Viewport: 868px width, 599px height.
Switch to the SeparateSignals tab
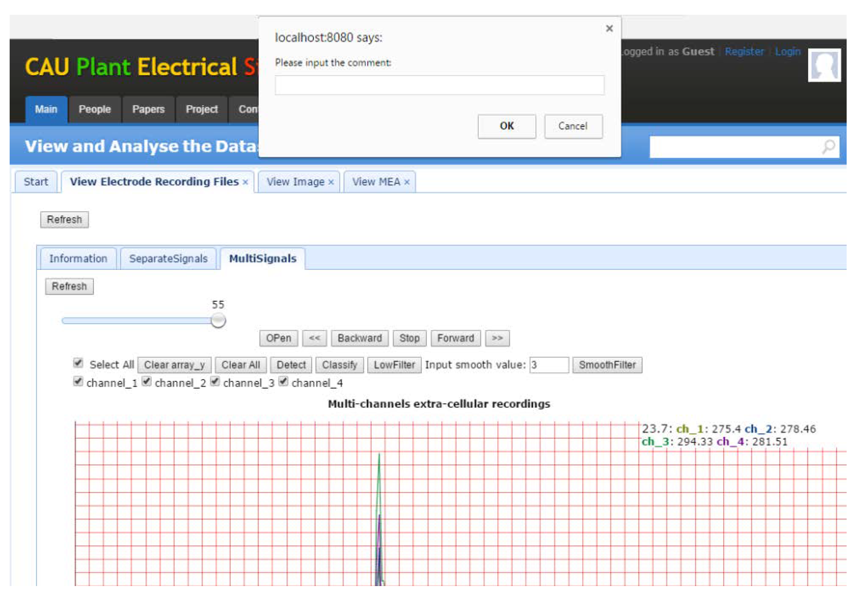click(x=168, y=259)
